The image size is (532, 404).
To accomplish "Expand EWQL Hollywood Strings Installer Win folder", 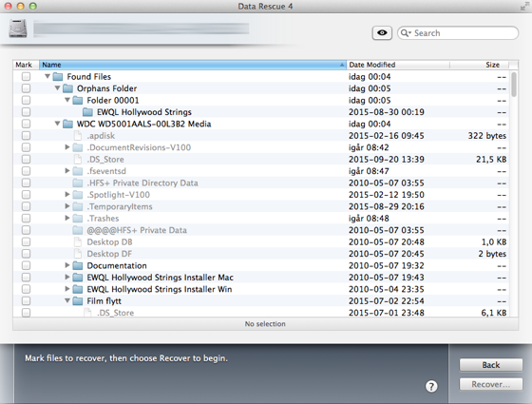I will [x=67, y=289].
